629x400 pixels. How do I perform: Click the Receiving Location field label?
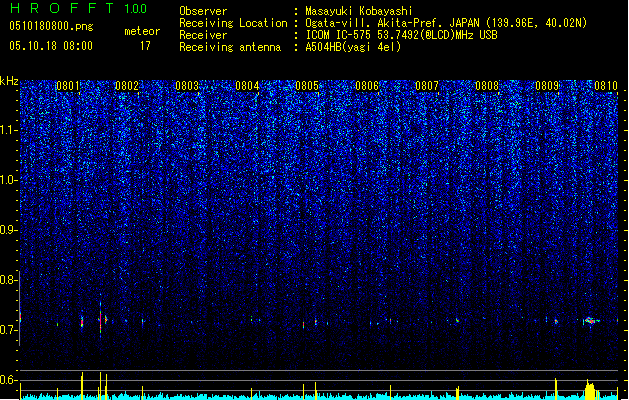click(233, 23)
